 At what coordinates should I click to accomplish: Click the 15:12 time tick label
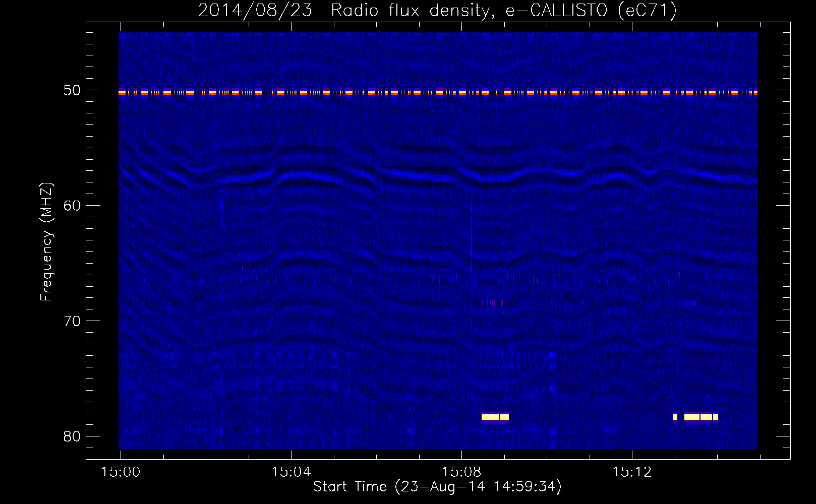(632, 472)
